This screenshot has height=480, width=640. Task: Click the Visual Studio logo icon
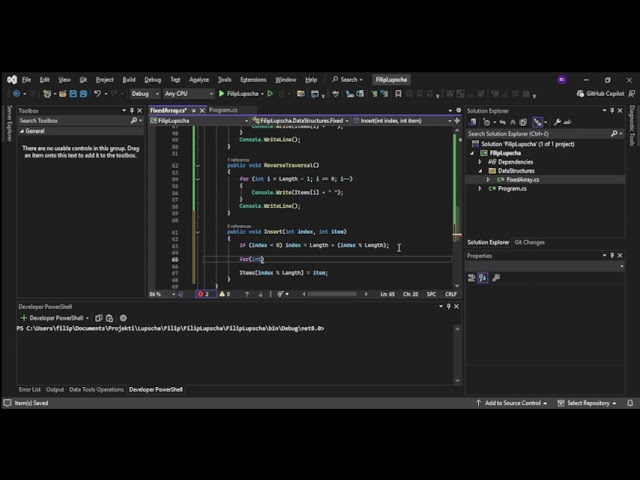point(12,80)
